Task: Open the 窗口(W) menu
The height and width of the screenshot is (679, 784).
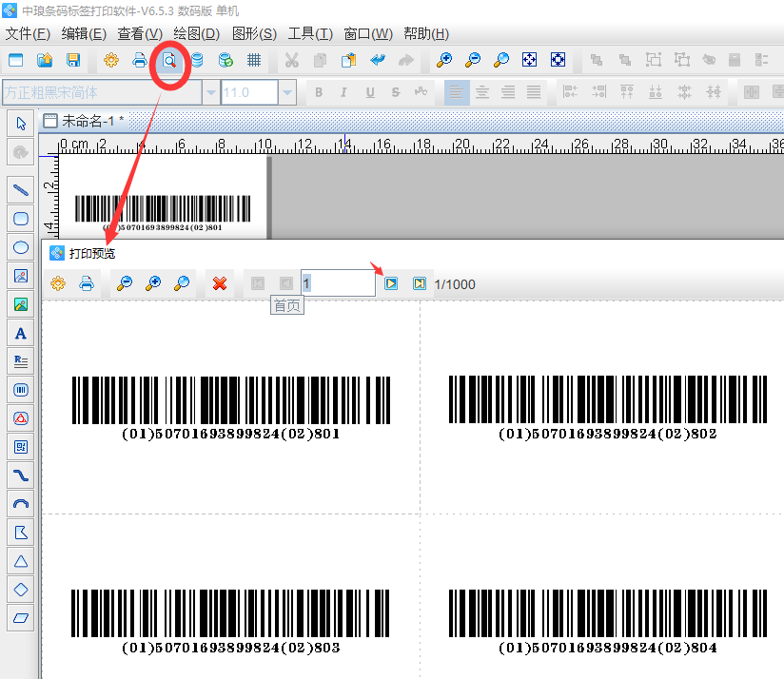Action: [x=368, y=33]
